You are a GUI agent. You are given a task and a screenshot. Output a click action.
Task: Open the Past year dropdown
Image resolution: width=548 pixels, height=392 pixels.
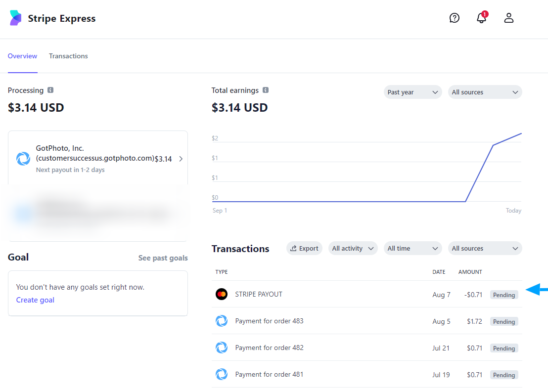413,92
